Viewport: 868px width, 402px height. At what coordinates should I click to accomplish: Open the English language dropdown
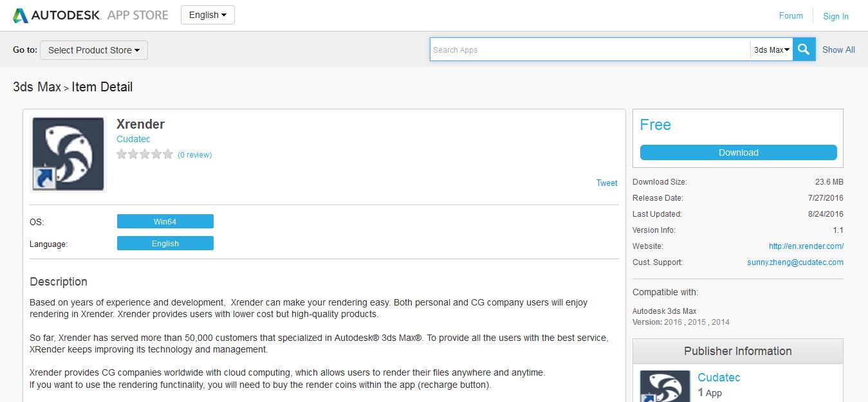(208, 15)
